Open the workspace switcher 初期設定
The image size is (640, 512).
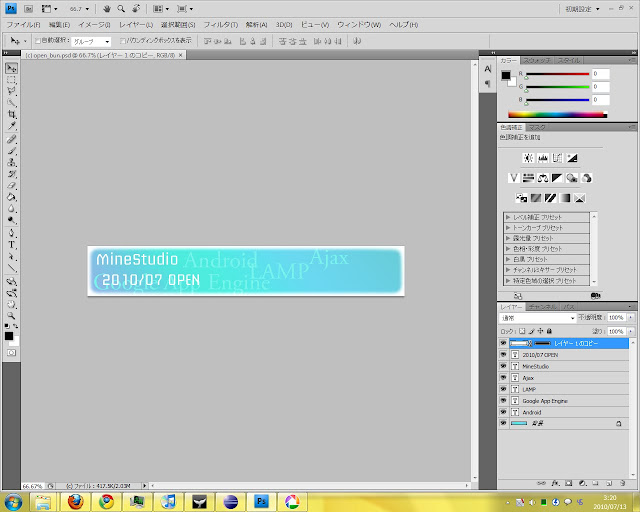tap(582, 9)
